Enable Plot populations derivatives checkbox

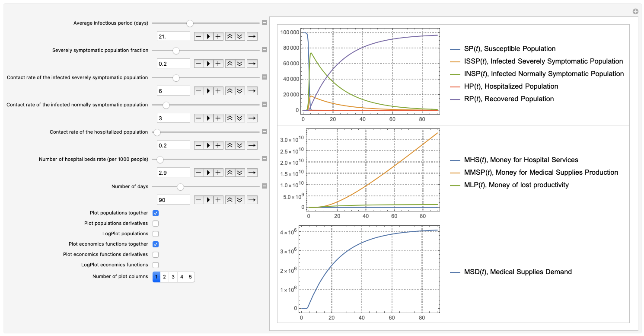coord(156,224)
